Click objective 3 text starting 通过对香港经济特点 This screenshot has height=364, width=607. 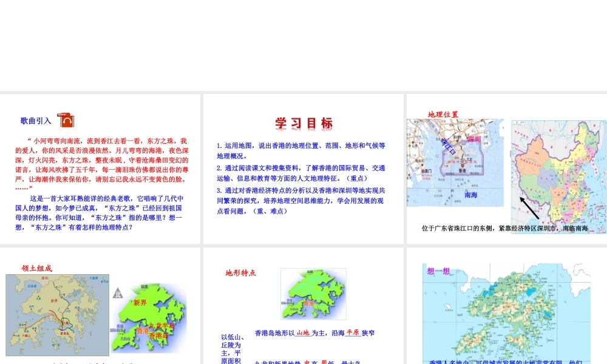[301, 200]
